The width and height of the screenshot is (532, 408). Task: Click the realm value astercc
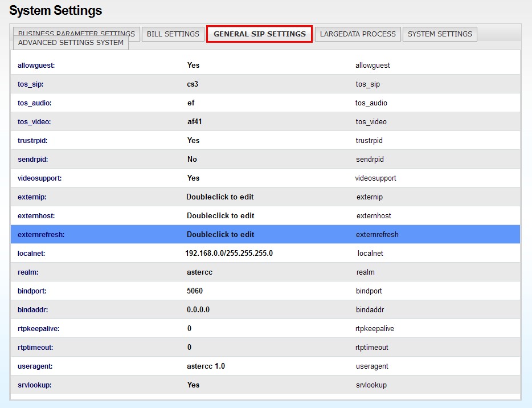click(199, 272)
